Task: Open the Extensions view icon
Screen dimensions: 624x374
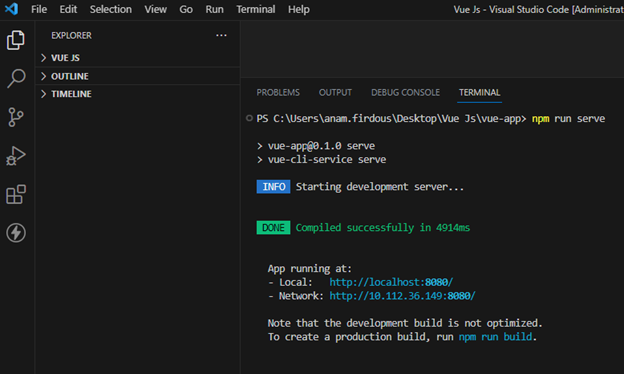Action: (16, 194)
